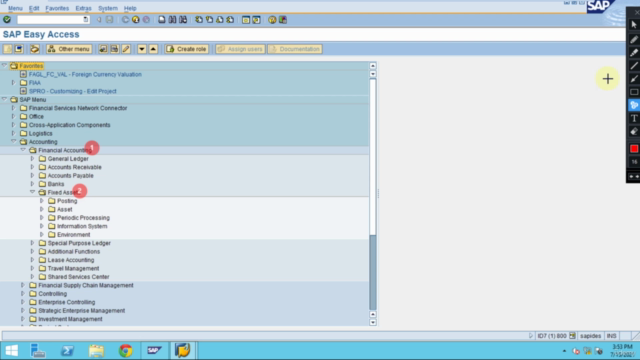Open the Extras menu

tap(83, 8)
